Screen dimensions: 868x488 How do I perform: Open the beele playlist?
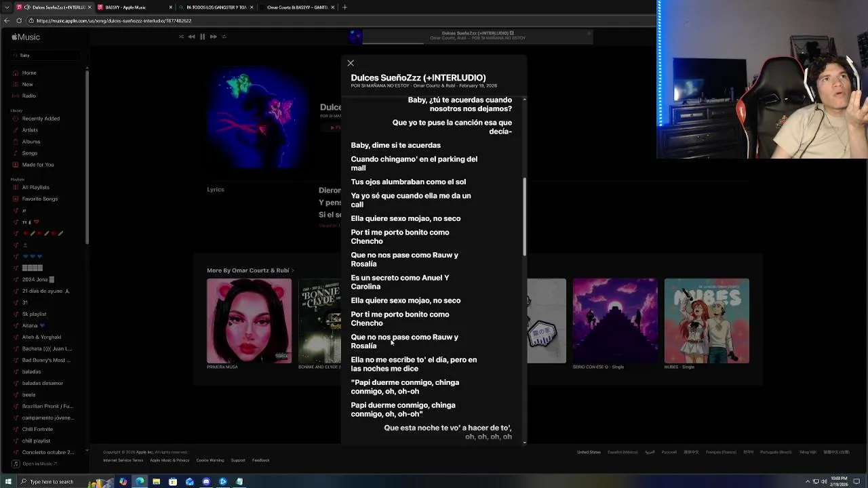(x=28, y=394)
